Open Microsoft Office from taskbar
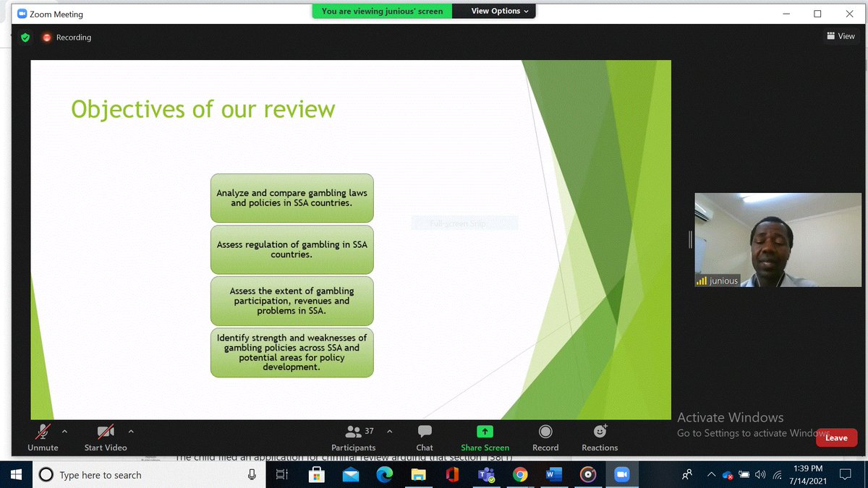The width and height of the screenshot is (868, 488). pos(452,475)
